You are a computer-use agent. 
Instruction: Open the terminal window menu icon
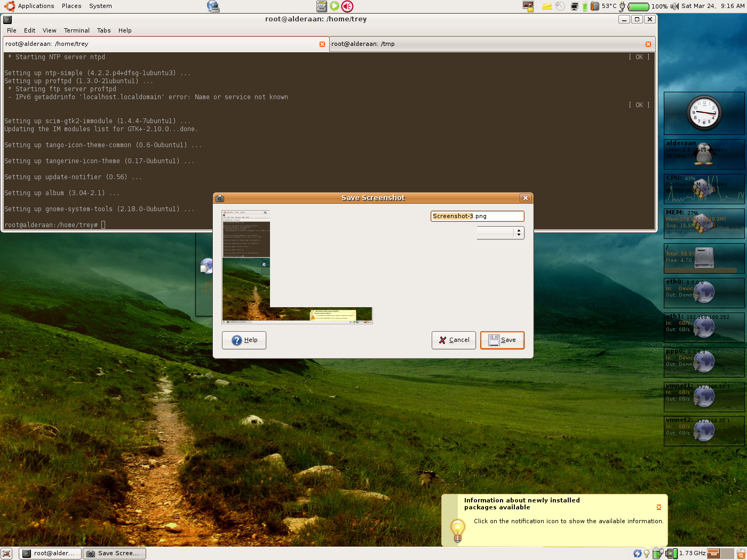tap(7, 19)
